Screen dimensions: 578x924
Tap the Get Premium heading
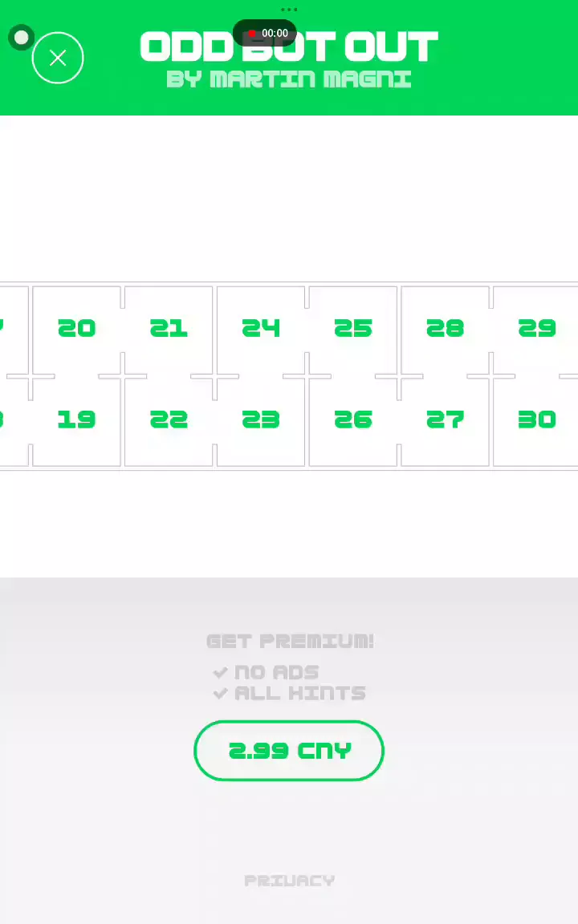coord(290,642)
